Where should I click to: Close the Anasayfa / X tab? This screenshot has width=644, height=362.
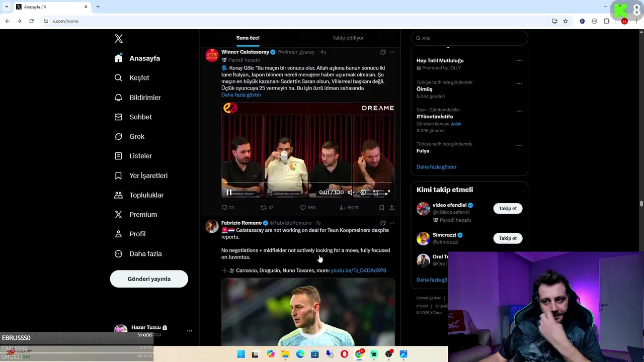click(86, 7)
